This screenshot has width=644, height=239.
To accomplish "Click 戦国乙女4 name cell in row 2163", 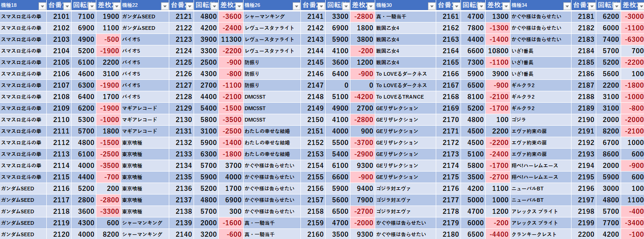I will click(405, 39).
